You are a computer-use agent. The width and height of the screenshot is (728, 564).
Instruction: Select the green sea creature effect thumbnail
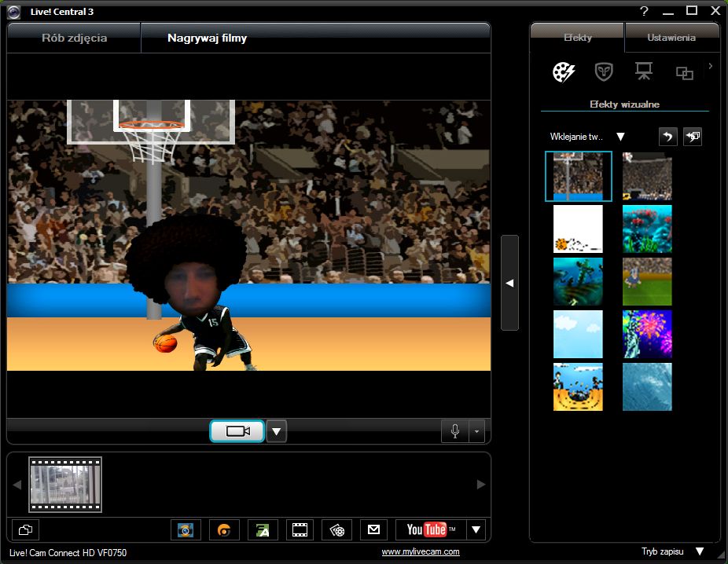[x=578, y=281]
